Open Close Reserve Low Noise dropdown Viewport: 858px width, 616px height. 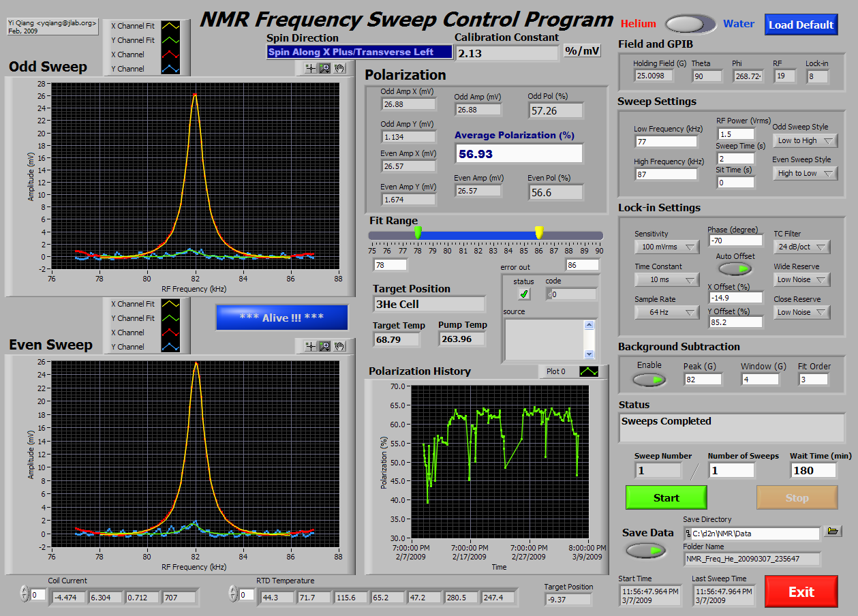(x=802, y=312)
